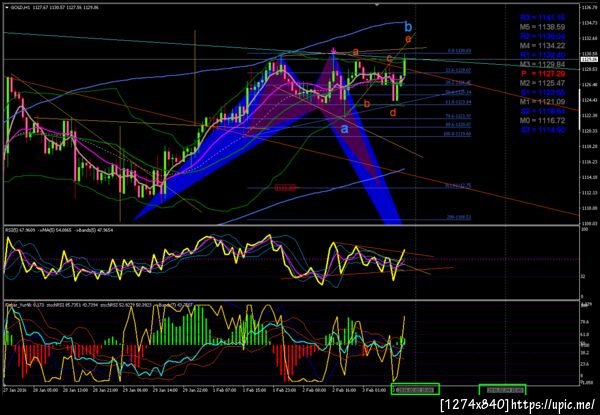The width and height of the screenshot is (600, 415).
Task: Click the 61.8 Fibonacci level label
Action: 458,102
